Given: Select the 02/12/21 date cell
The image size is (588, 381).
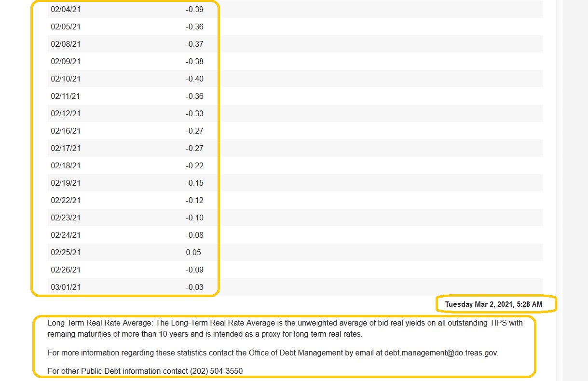Looking at the screenshot, I should (66, 113).
